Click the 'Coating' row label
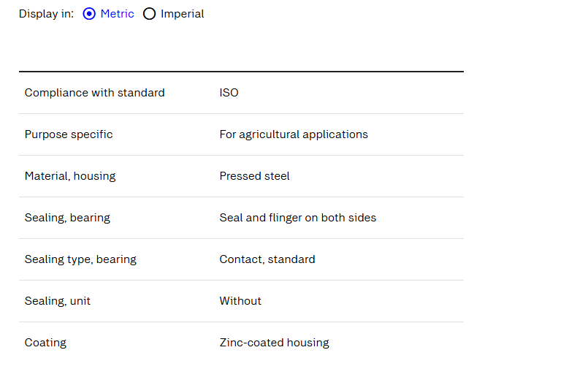588x369 pixels. click(45, 343)
